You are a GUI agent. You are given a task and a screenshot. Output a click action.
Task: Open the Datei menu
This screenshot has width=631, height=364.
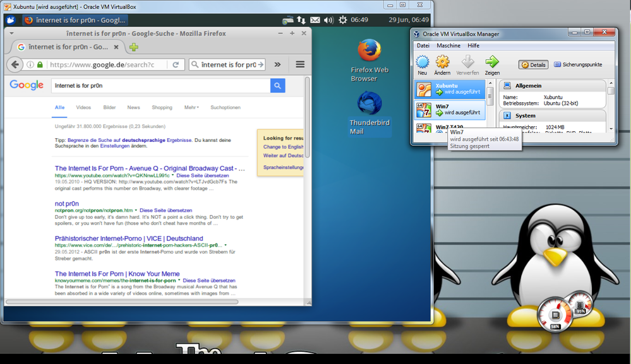pos(423,46)
